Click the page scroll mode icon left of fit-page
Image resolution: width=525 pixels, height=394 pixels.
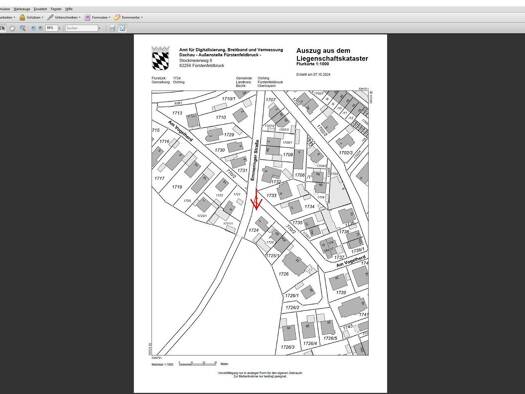pos(112,28)
